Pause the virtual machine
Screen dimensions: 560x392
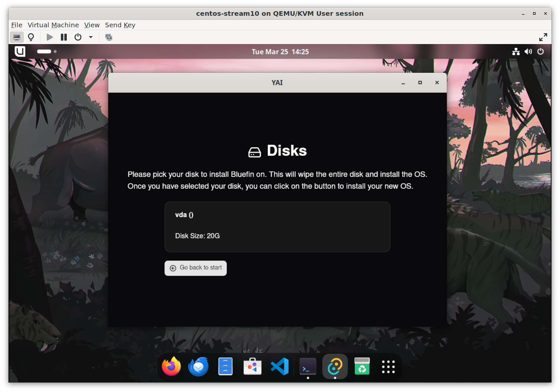(x=64, y=37)
